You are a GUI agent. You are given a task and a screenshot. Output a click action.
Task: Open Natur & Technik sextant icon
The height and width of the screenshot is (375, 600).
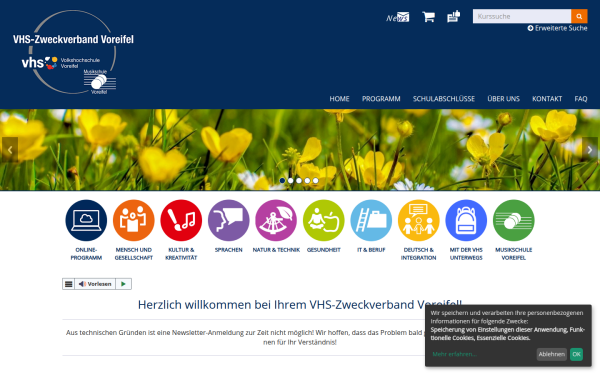[x=276, y=220]
